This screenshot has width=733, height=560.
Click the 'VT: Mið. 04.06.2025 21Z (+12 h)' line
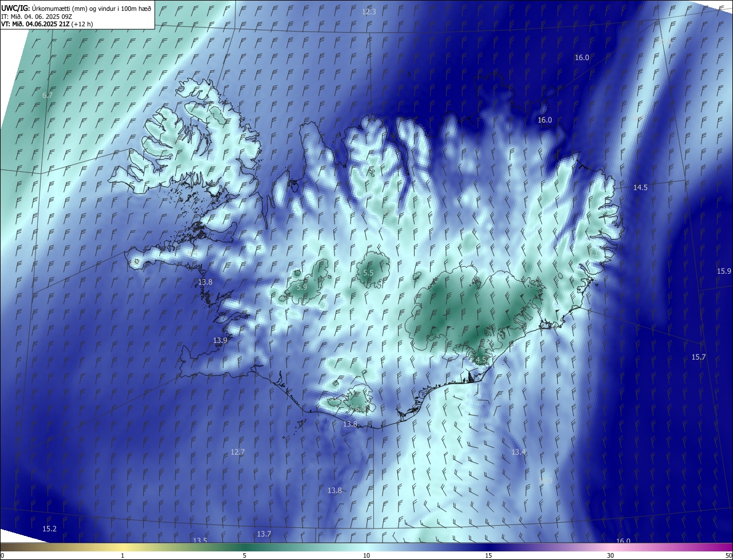47,24
